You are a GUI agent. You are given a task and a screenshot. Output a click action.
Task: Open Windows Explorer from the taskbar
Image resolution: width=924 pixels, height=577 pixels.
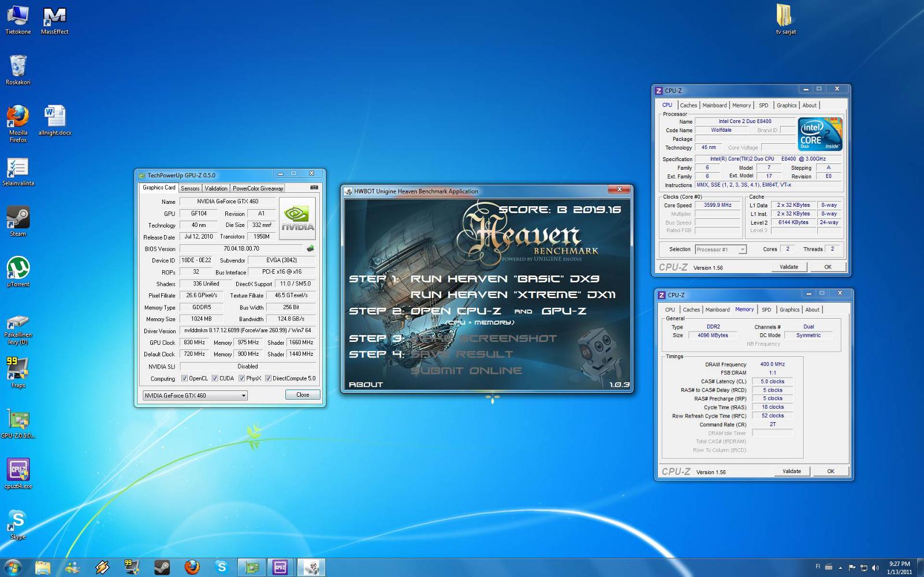[43, 567]
